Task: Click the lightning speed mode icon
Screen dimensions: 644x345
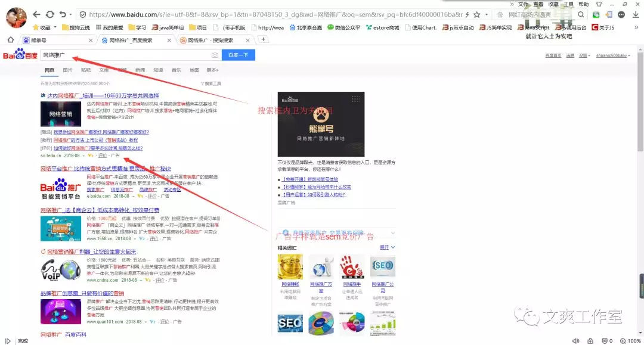Action: [467, 15]
